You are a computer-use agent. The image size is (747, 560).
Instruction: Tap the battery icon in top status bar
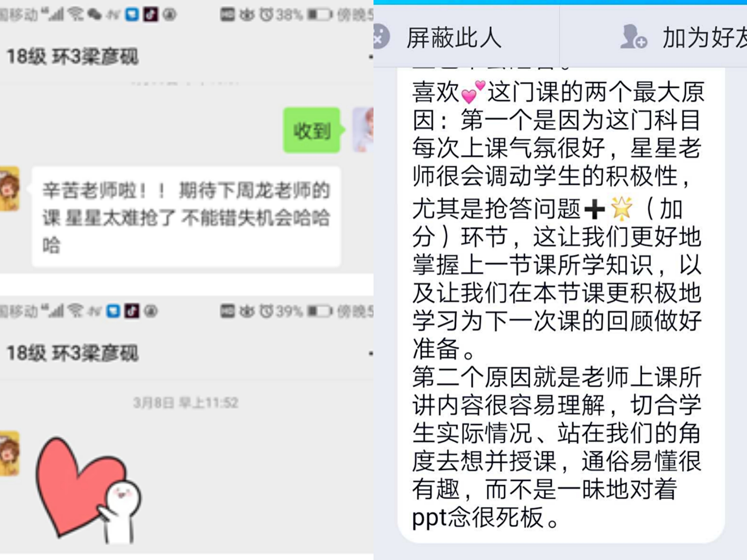319,15
